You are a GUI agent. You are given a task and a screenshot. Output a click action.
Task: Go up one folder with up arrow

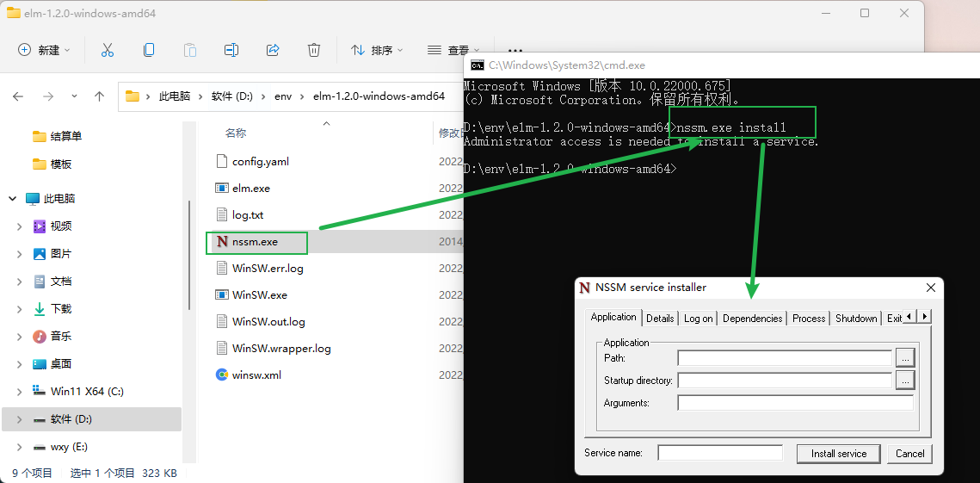tap(99, 96)
